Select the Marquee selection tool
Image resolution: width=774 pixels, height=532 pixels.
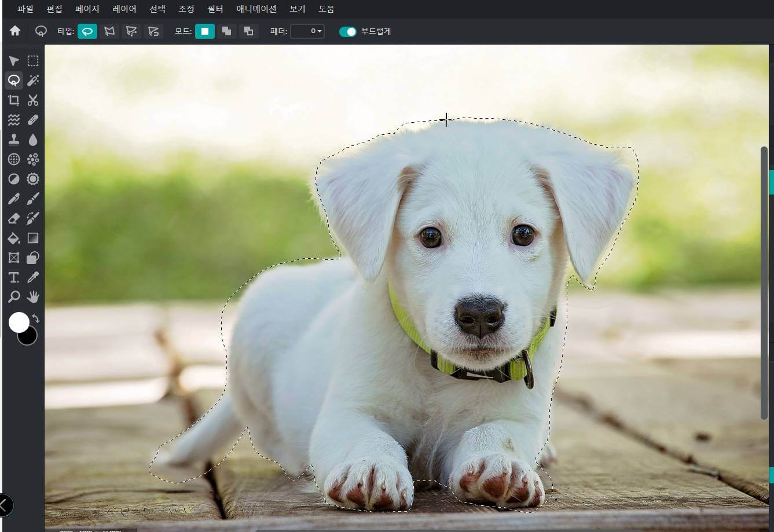(33, 61)
